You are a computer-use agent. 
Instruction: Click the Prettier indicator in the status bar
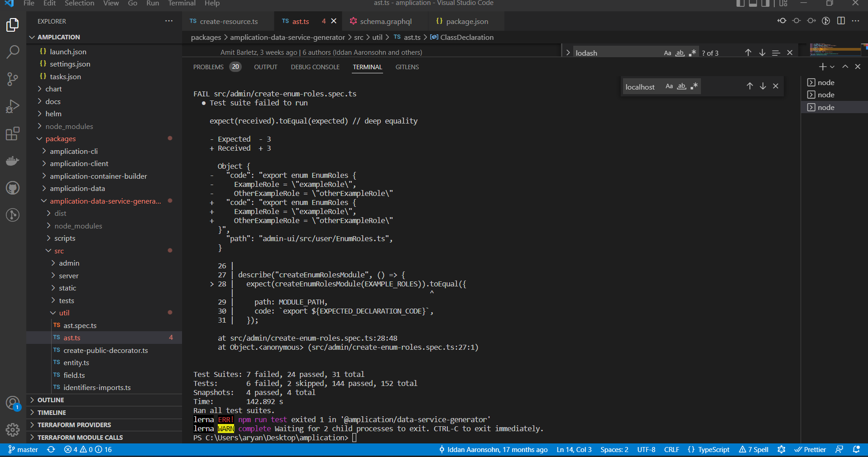coord(810,449)
